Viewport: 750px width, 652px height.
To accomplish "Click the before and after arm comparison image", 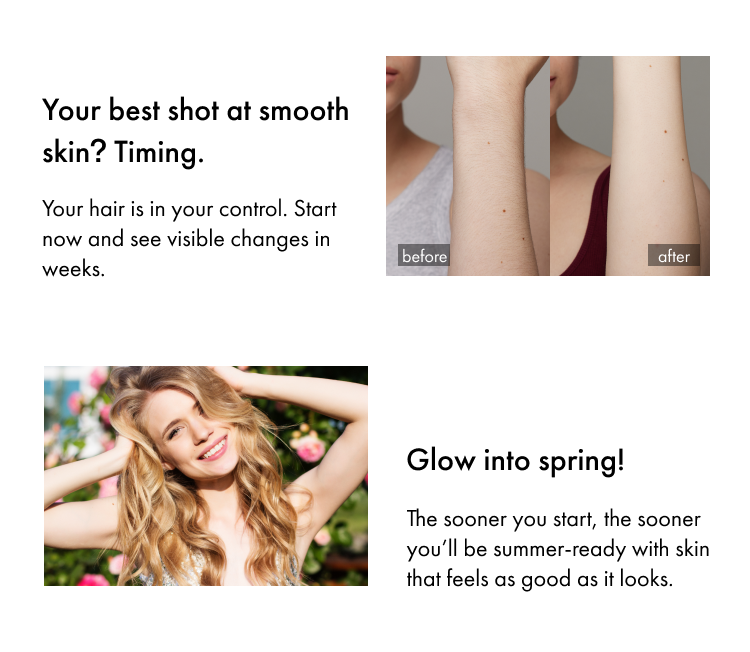I will pyautogui.click(x=548, y=166).
